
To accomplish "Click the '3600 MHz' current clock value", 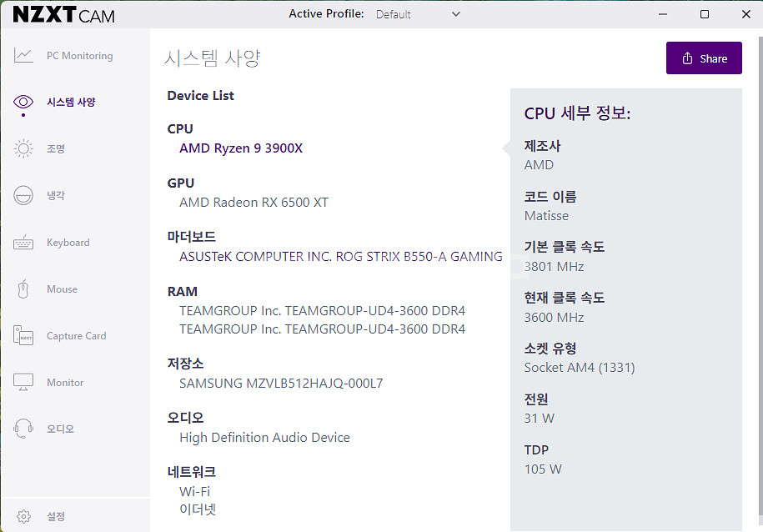I will click(x=554, y=318).
